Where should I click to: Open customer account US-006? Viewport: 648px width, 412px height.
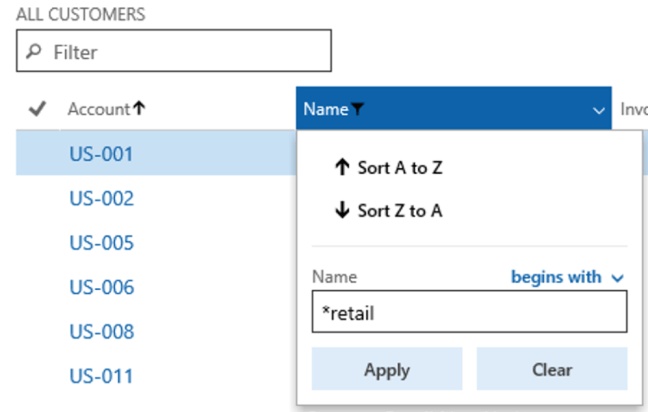click(x=101, y=287)
